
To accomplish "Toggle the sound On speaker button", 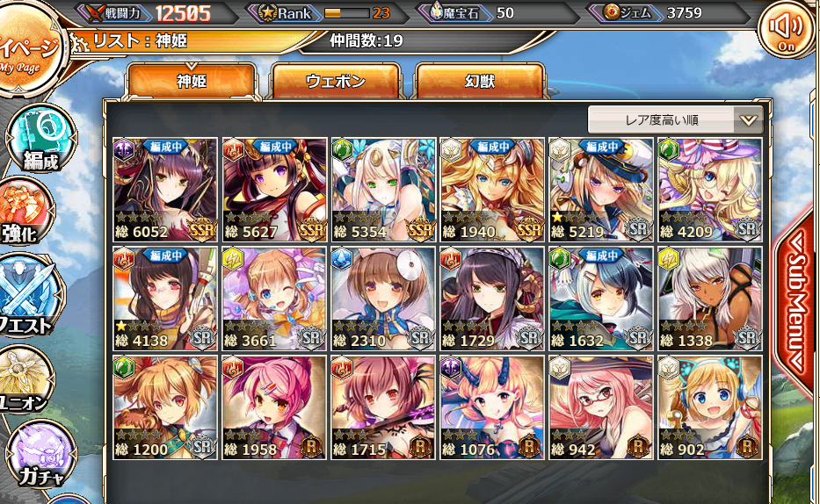I will 787,31.
